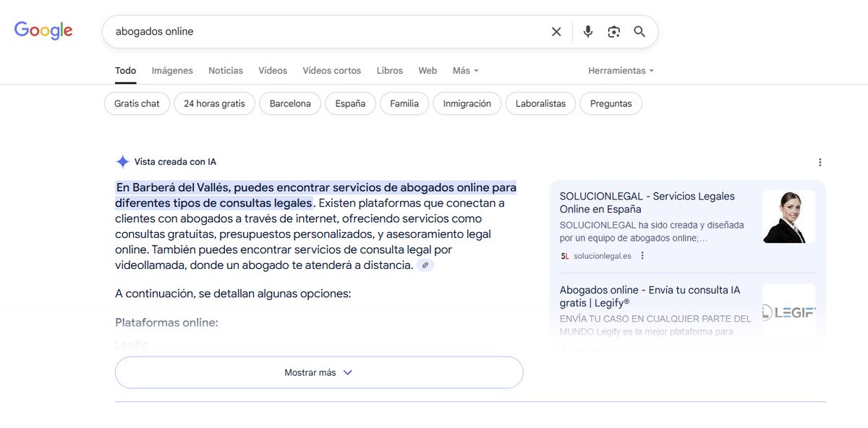The image size is (868, 428).
Task: Expand the AI overview with Mostrar más
Action: point(319,372)
